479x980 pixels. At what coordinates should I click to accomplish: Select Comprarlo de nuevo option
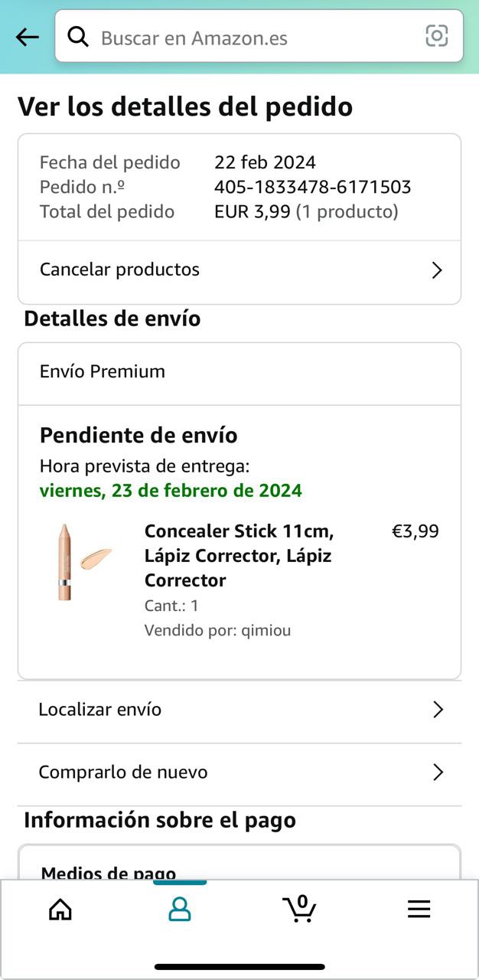[123, 773]
